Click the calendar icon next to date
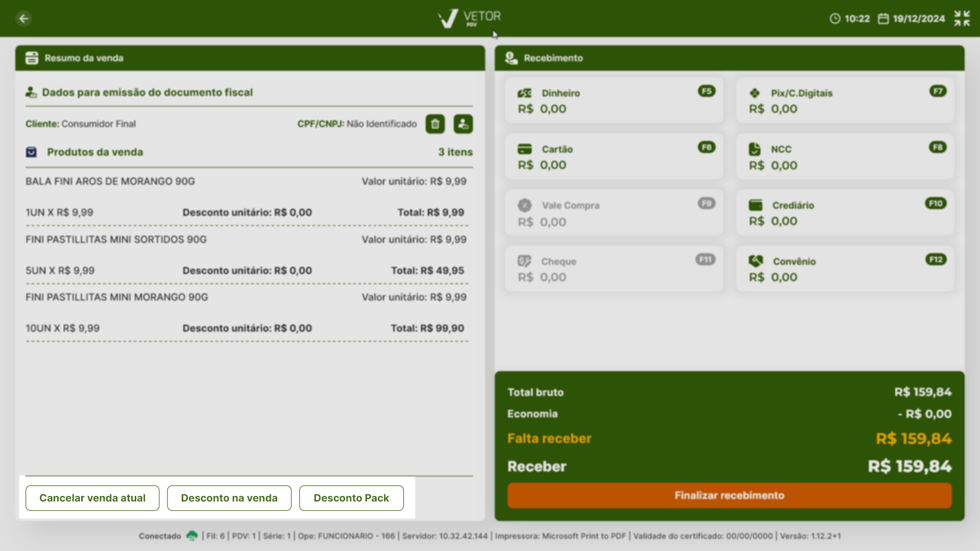Image resolution: width=980 pixels, height=551 pixels. point(883,19)
